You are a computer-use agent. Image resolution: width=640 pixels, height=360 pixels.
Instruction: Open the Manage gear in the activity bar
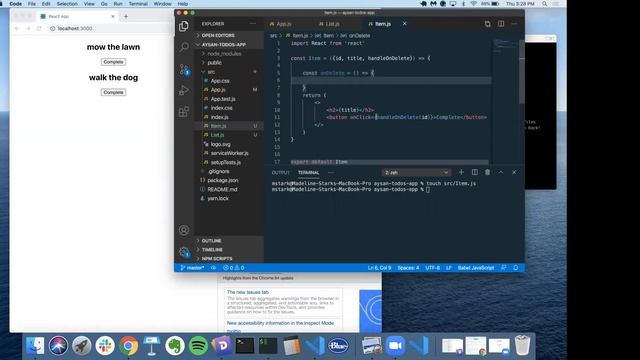[184, 252]
